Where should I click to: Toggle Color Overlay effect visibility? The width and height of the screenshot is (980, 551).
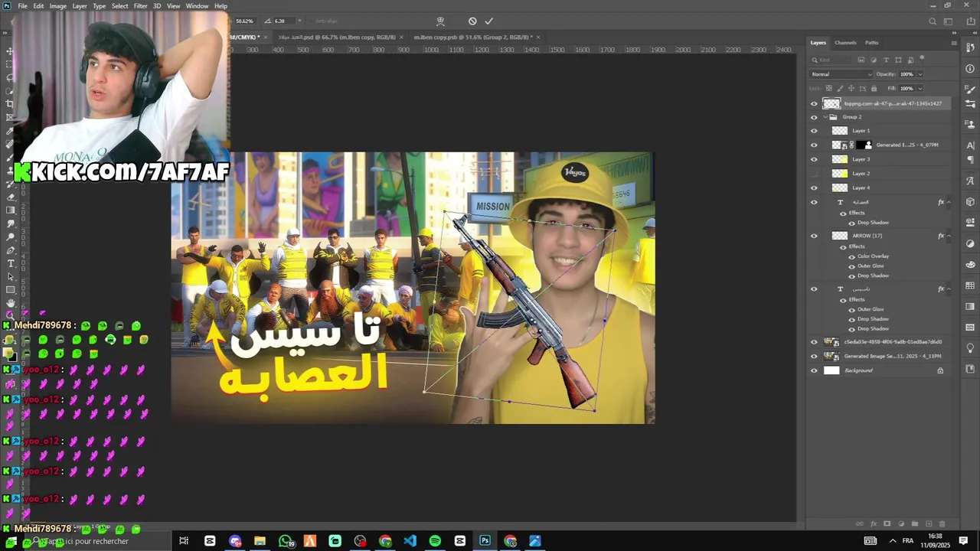(x=852, y=256)
